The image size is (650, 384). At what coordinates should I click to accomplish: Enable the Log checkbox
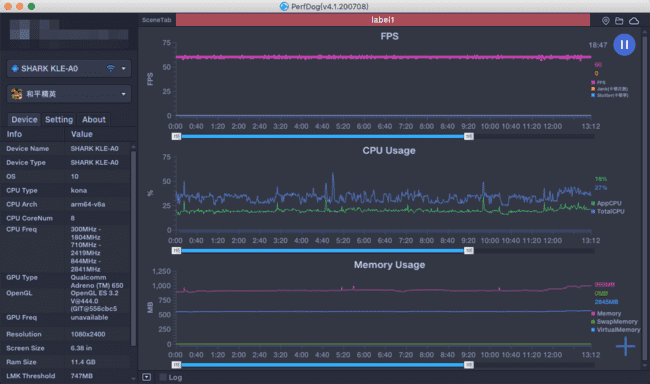pos(163,377)
